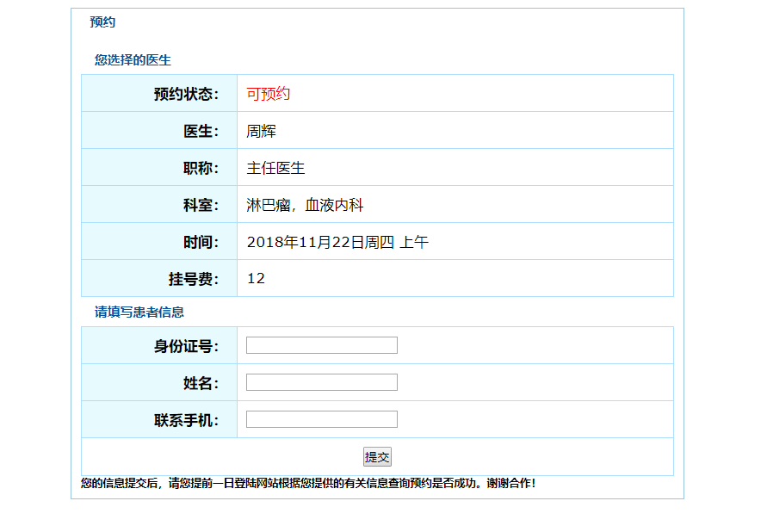
Task: Click the 职称: label
Action: tap(201, 168)
